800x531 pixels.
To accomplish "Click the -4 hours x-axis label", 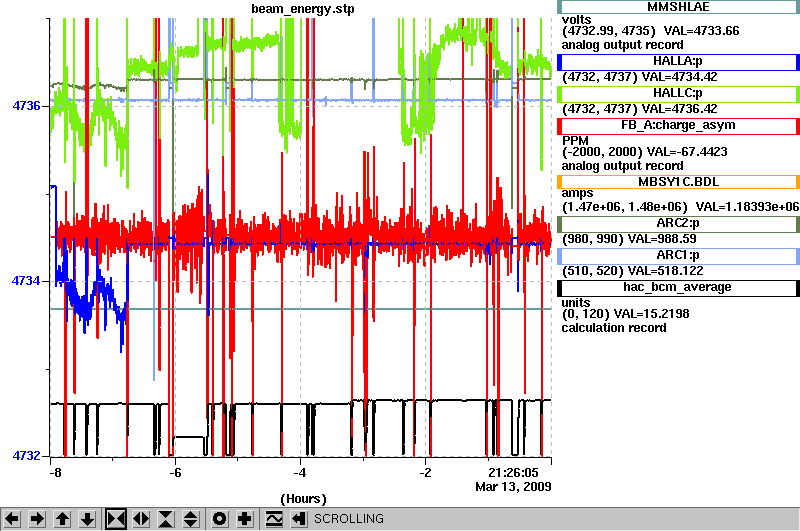I will click(x=300, y=472).
